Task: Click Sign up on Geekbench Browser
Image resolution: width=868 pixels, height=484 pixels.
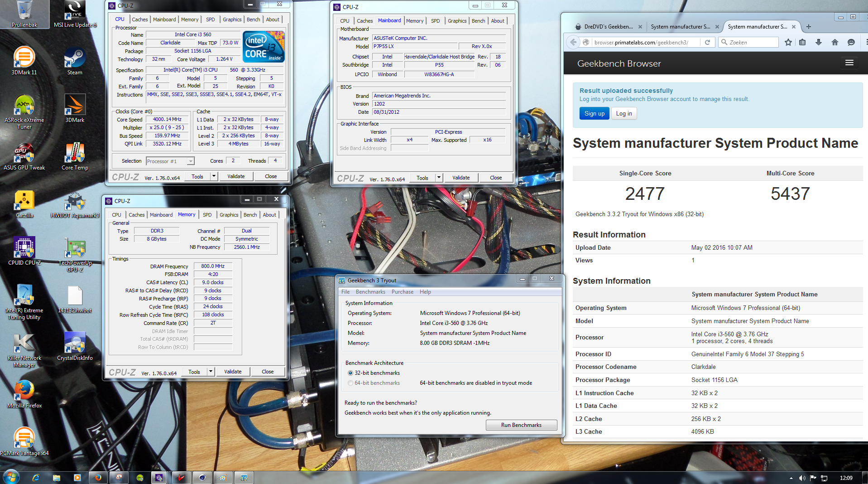Action: tap(594, 113)
